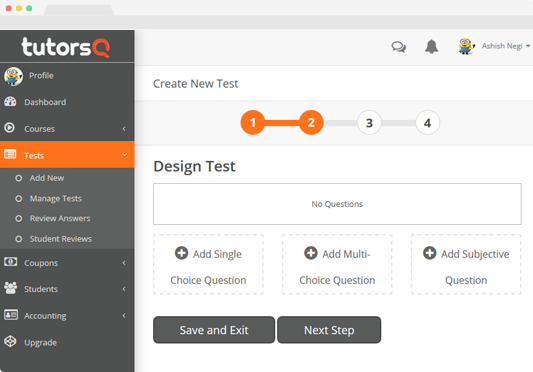Proceed with Next Step button
Image resolution: width=533 pixels, height=372 pixels.
[x=329, y=330]
